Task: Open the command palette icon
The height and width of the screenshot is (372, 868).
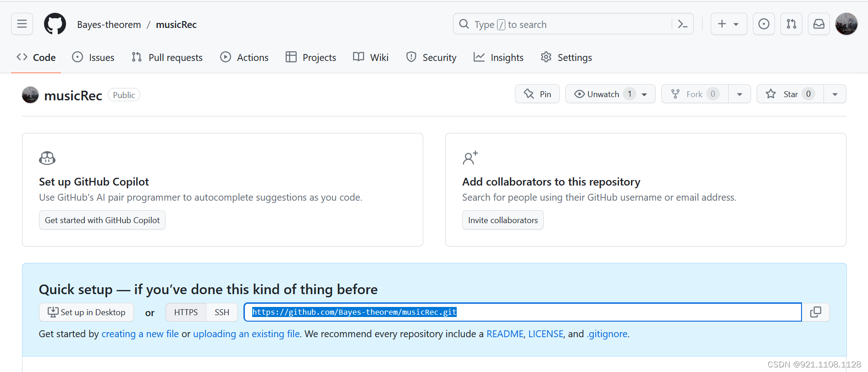Action: [682, 24]
